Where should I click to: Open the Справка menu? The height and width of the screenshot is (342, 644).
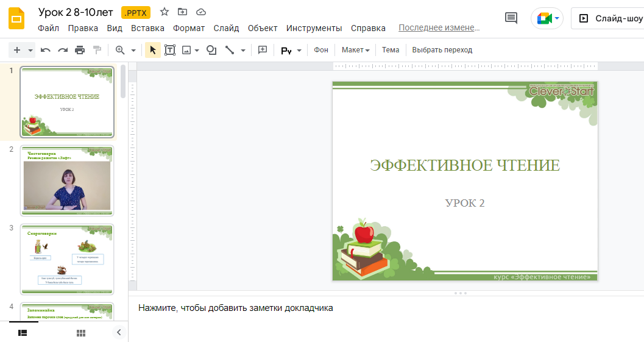[x=368, y=28]
